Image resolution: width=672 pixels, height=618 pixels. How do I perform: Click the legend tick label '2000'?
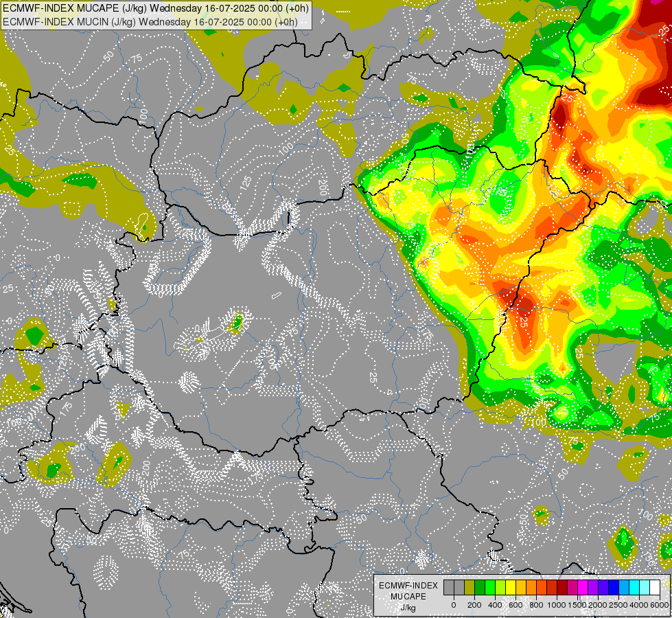click(598, 605)
